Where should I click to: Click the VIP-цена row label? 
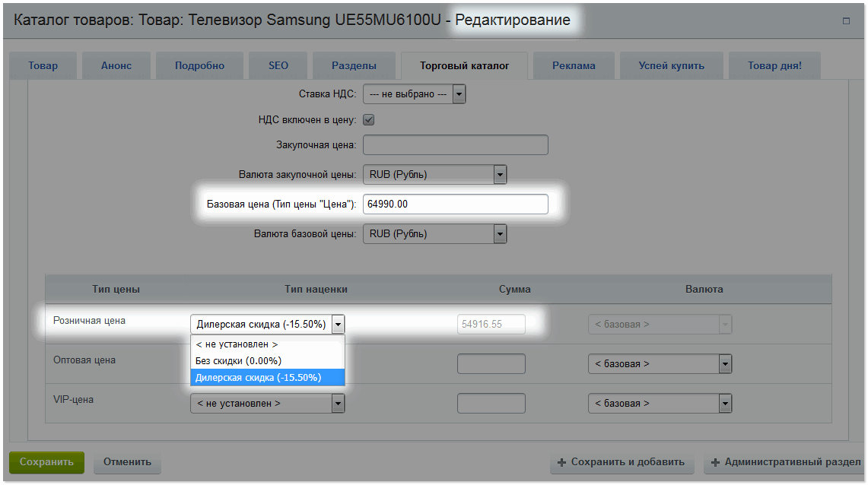point(73,399)
